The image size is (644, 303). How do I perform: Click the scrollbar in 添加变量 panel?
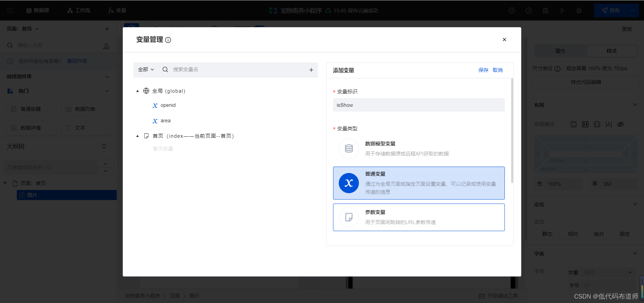click(x=512, y=131)
